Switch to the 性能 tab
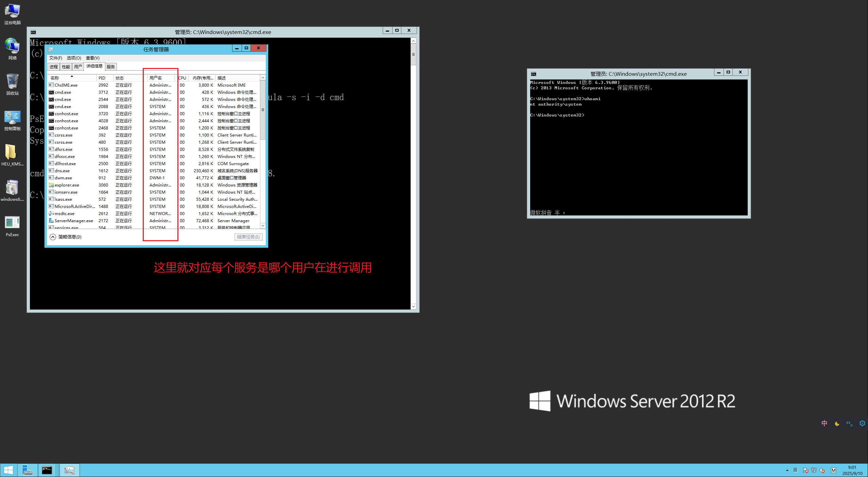 66,67
